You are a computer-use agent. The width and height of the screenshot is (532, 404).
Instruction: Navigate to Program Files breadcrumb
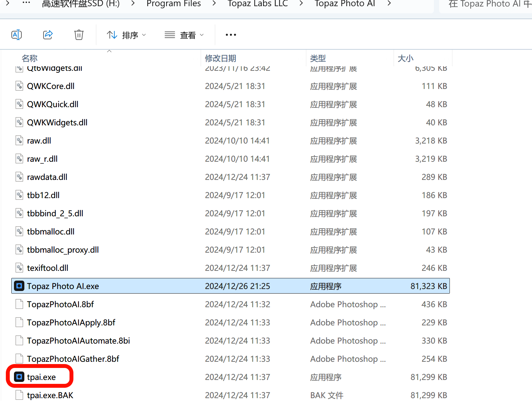pyautogui.click(x=174, y=4)
